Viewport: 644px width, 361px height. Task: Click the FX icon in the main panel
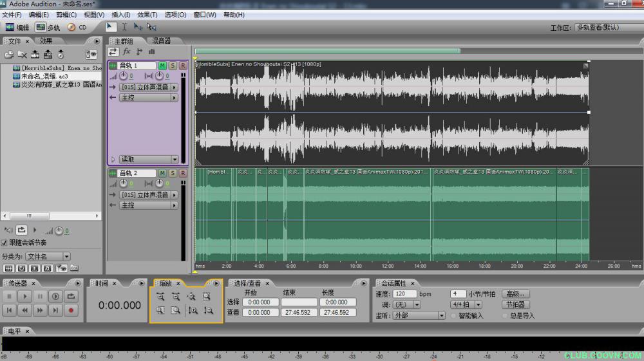126,51
